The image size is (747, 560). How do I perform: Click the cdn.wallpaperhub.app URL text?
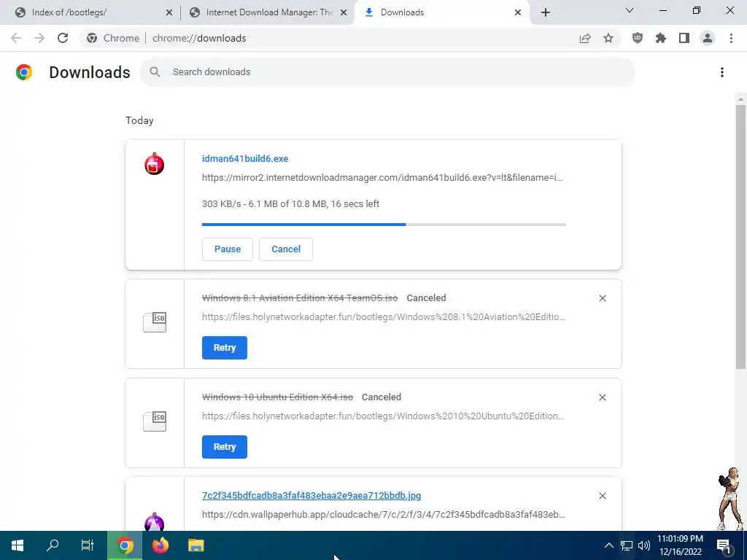coord(384,514)
